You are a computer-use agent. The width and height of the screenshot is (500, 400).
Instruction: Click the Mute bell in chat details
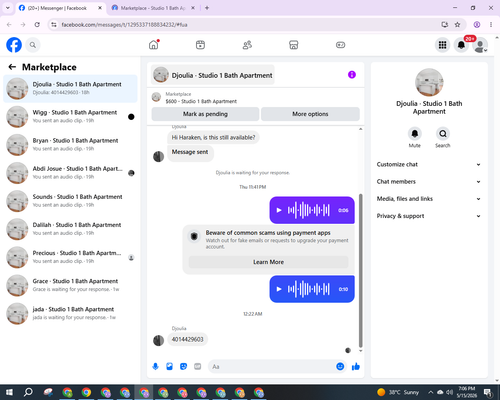pyautogui.click(x=415, y=134)
